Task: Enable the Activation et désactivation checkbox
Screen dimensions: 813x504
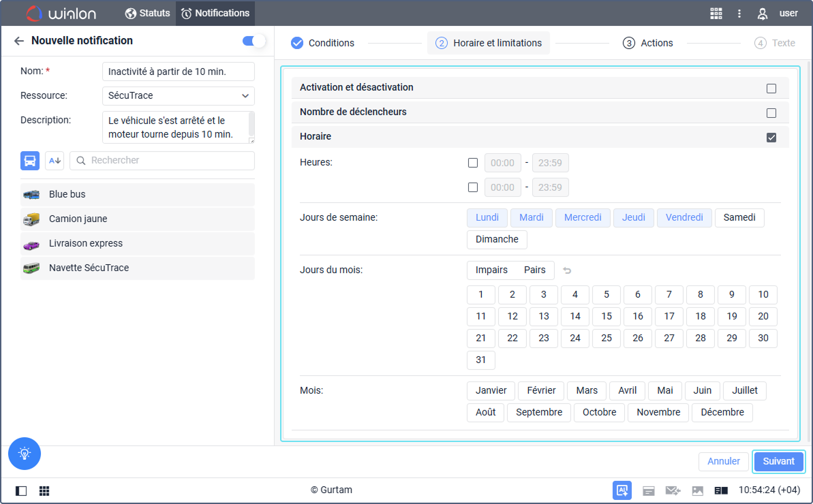Action: 771,88
